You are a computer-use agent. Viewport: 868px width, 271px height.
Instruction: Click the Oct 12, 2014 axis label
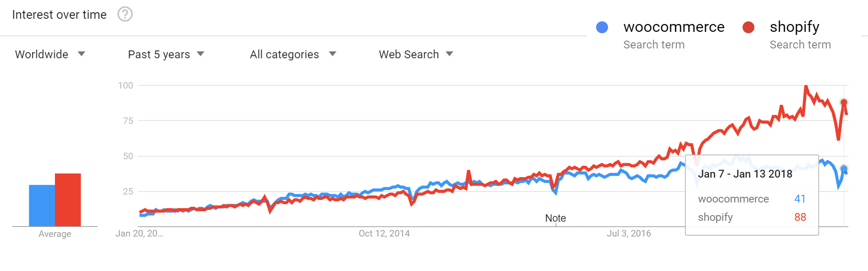click(x=384, y=233)
